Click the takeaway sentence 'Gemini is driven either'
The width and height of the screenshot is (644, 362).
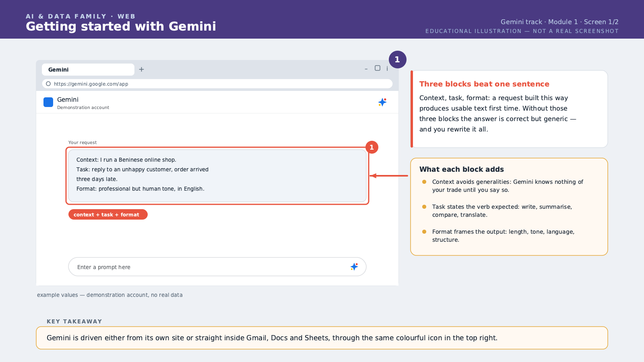pos(272,338)
